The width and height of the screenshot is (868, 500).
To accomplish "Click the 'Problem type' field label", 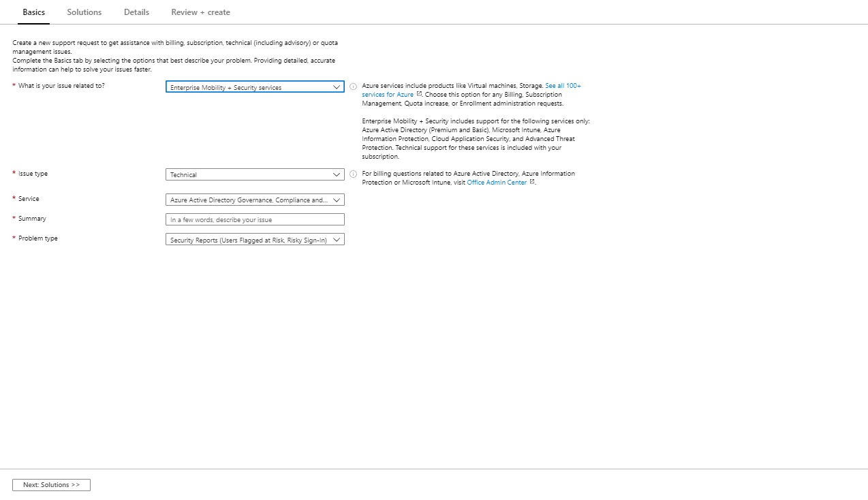I will click(x=38, y=238).
